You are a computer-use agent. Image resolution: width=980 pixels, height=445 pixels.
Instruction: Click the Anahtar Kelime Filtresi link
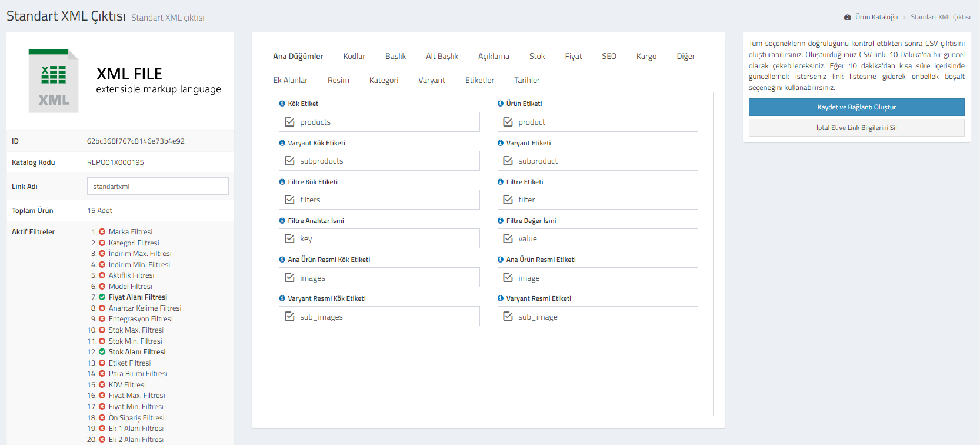[145, 308]
